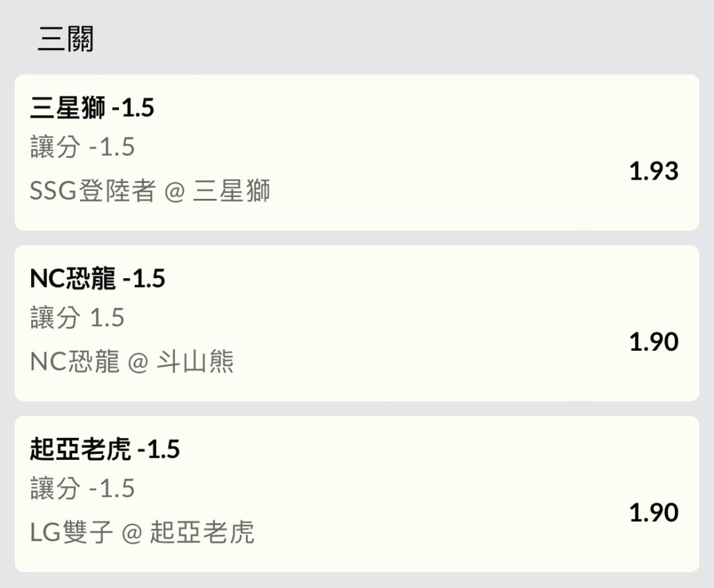Tap the 1.90 odds for NC恐龍
This screenshot has width=714, height=588.
tap(654, 342)
